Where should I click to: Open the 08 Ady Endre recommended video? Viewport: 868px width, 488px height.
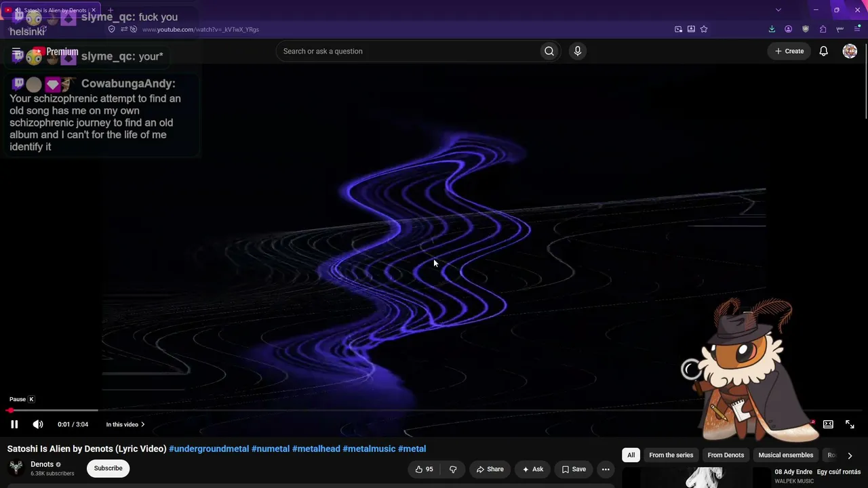tap(818, 472)
